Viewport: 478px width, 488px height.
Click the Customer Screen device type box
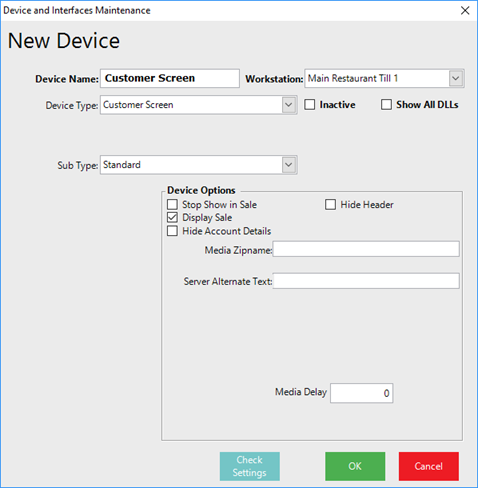(199, 105)
